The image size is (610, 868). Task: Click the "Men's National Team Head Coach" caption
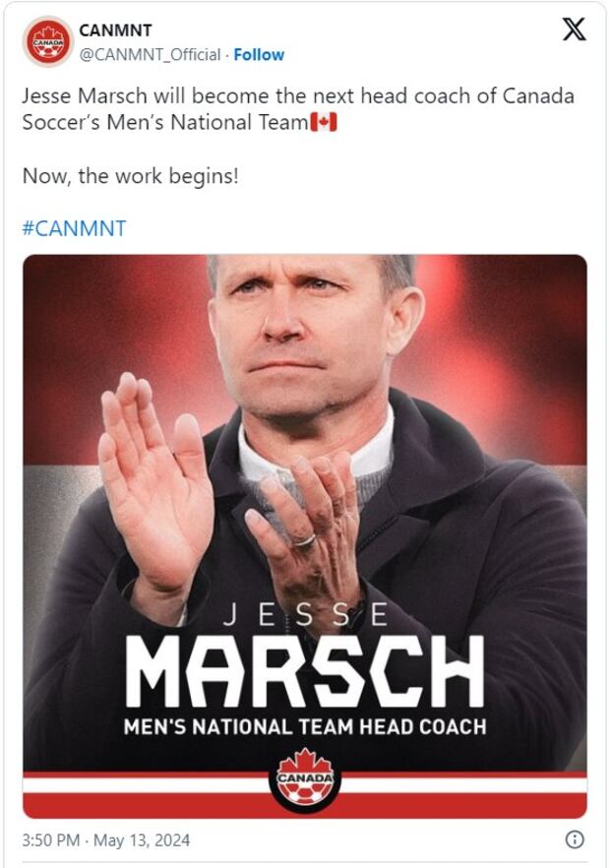click(305, 728)
